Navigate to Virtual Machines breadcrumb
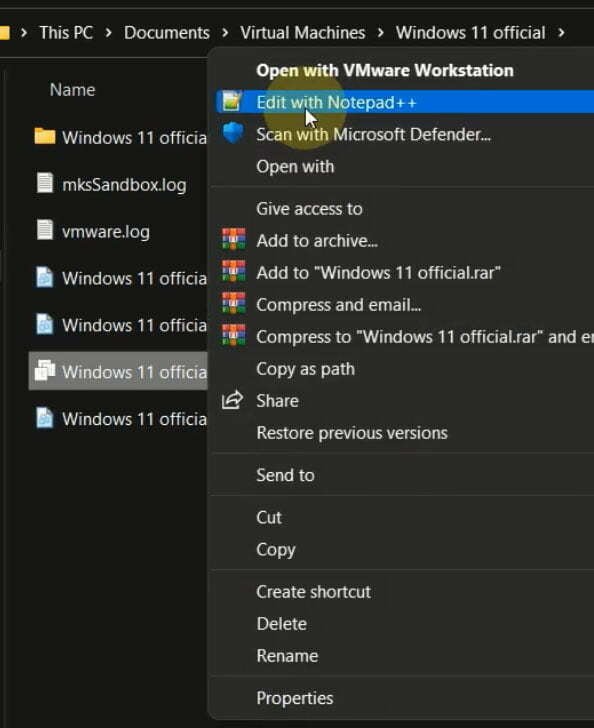This screenshot has height=728, width=594. [x=302, y=33]
